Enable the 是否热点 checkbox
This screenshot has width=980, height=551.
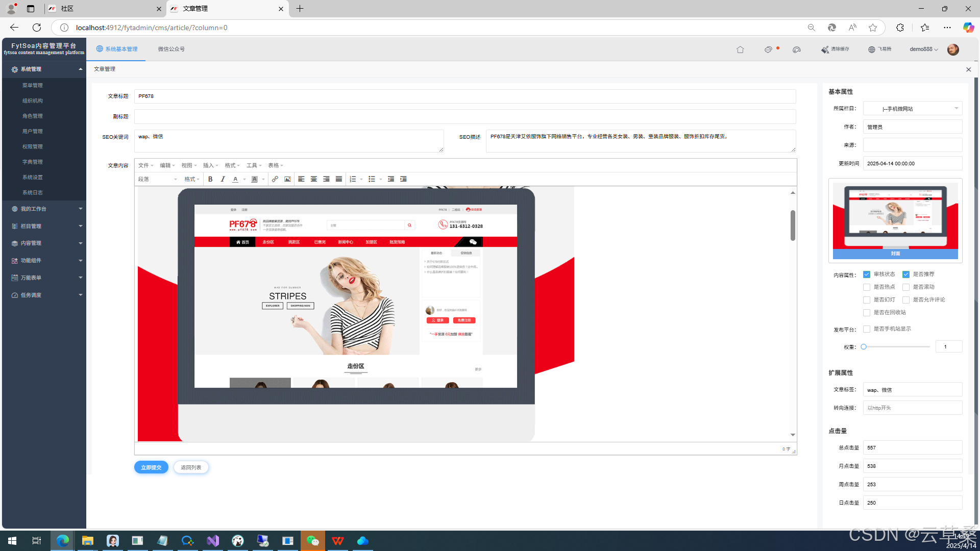(867, 287)
